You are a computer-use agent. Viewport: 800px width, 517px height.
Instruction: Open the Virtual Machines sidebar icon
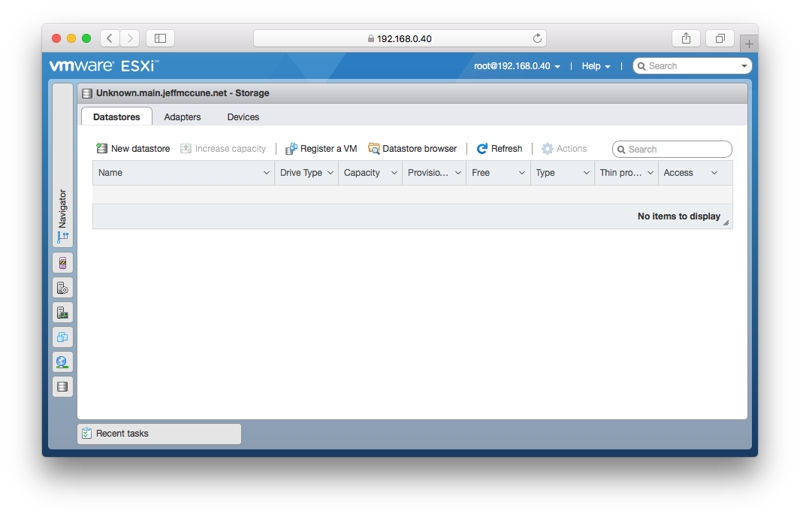click(x=63, y=337)
